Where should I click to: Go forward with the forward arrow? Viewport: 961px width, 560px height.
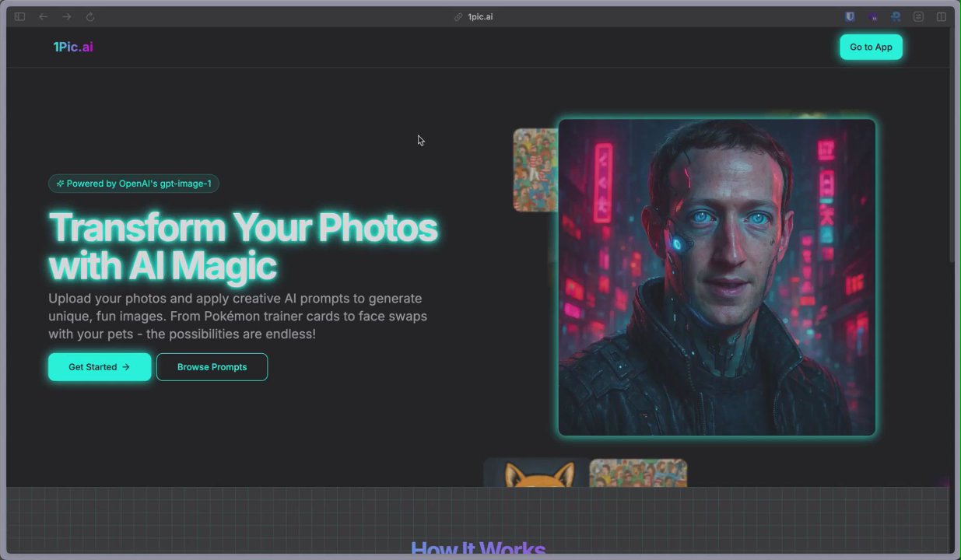coord(67,16)
